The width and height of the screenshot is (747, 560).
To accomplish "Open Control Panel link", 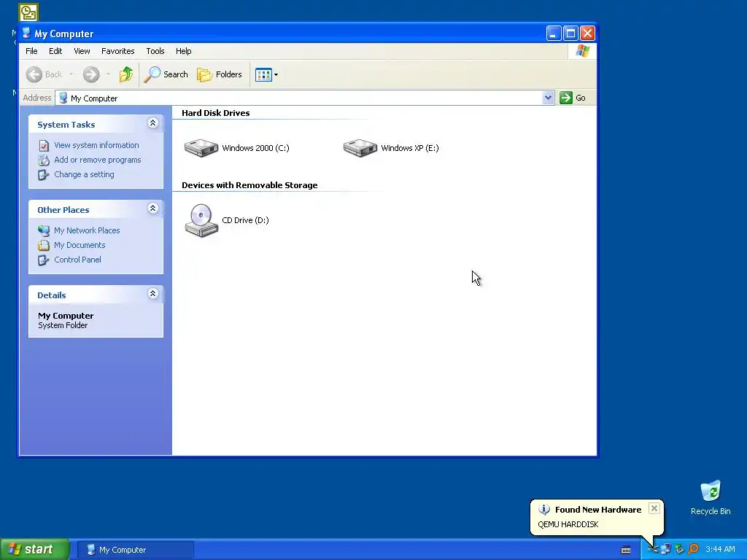I will 77,260.
